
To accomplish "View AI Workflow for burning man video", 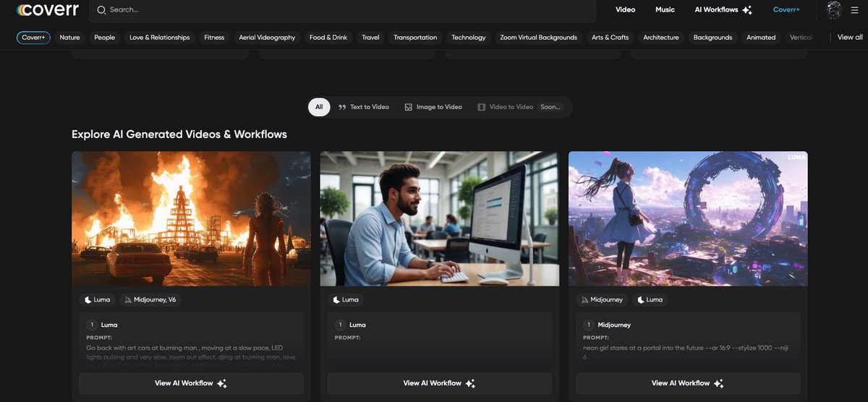I will click(x=191, y=383).
